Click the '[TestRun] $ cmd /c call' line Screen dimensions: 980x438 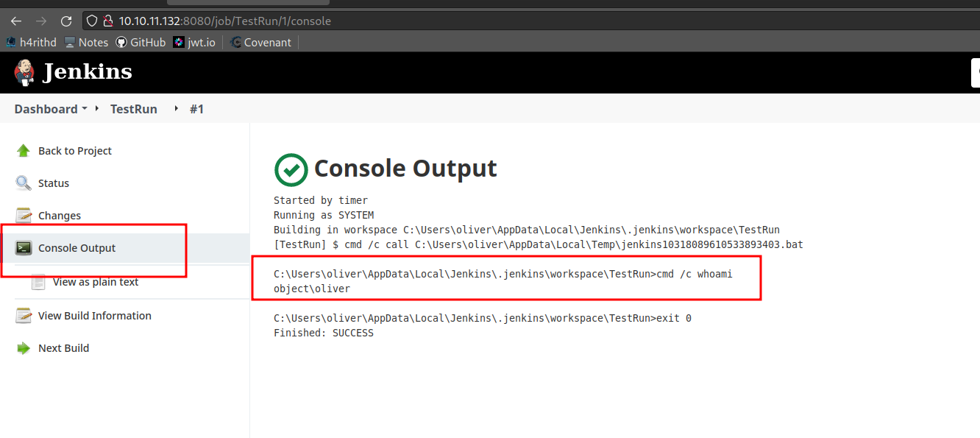[539, 244]
